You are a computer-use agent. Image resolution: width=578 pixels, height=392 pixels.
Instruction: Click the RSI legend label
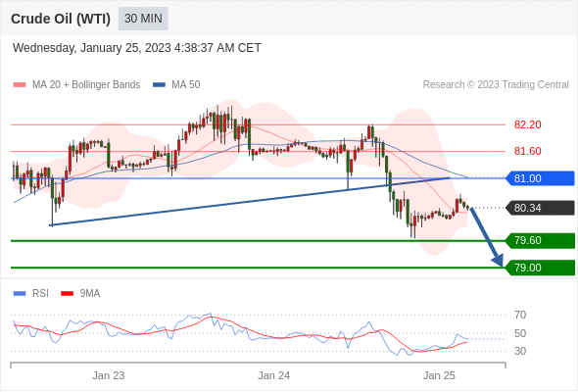click(40, 294)
